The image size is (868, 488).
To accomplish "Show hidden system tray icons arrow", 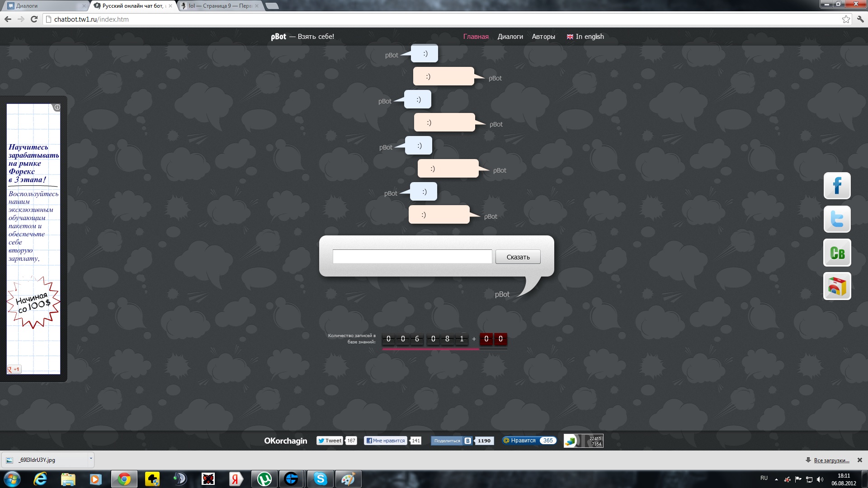I will point(776,479).
